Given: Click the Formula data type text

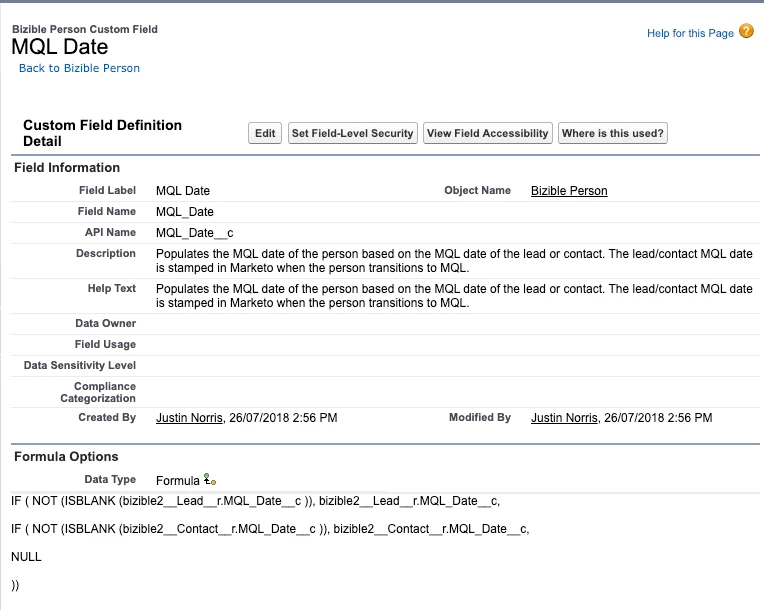Looking at the screenshot, I should (177, 480).
